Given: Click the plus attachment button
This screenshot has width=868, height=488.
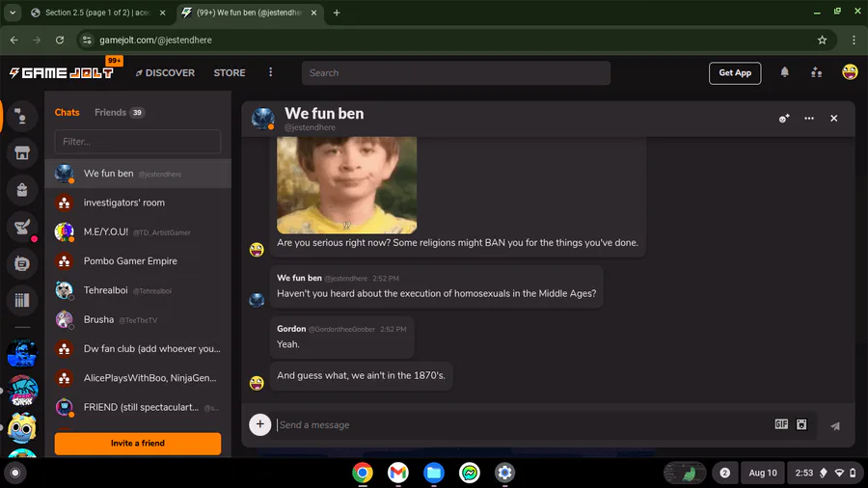Looking at the screenshot, I should point(259,424).
